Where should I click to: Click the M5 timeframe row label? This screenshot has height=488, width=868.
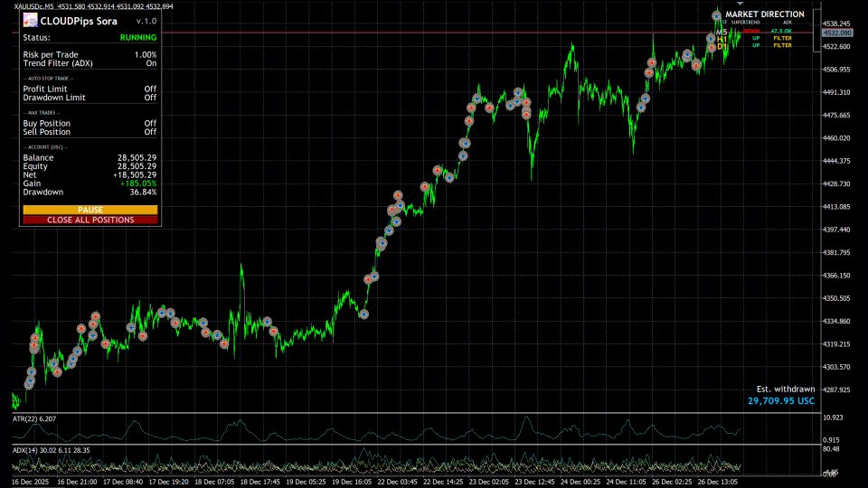point(722,33)
